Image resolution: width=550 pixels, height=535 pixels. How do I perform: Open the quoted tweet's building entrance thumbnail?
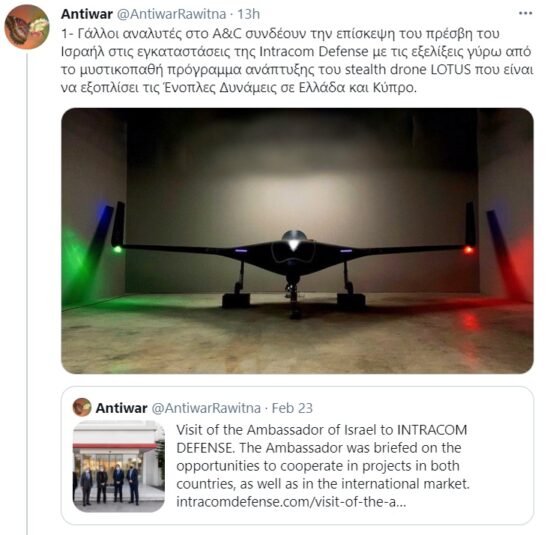119,466
